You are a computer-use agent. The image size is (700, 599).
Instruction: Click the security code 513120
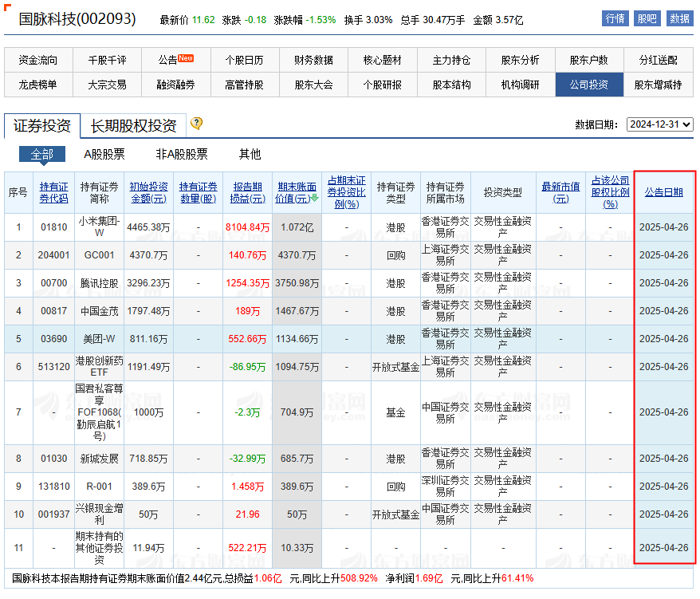53,367
